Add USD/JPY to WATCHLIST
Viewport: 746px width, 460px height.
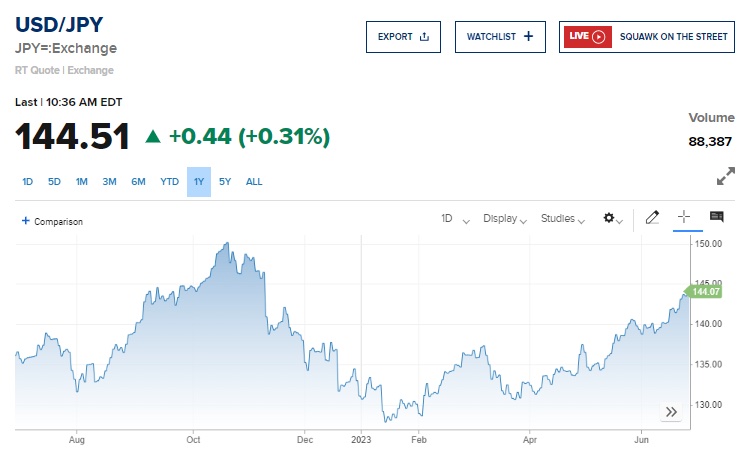pos(500,37)
